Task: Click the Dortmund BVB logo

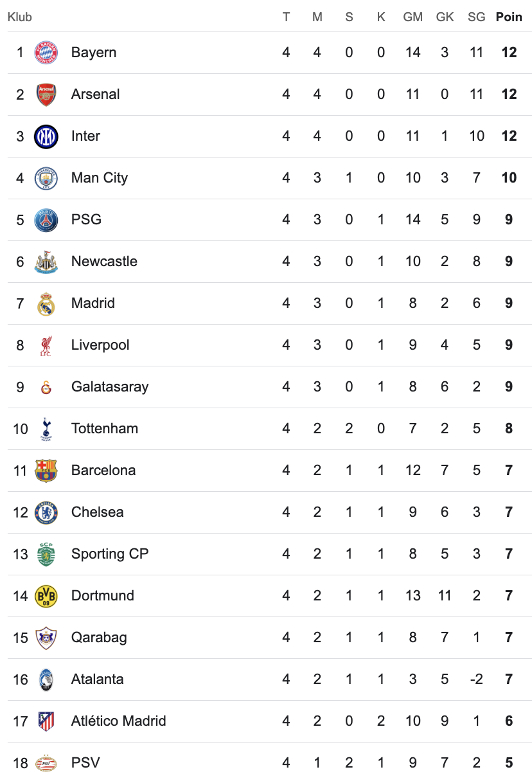Action: pyautogui.click(x=46, y=596)
